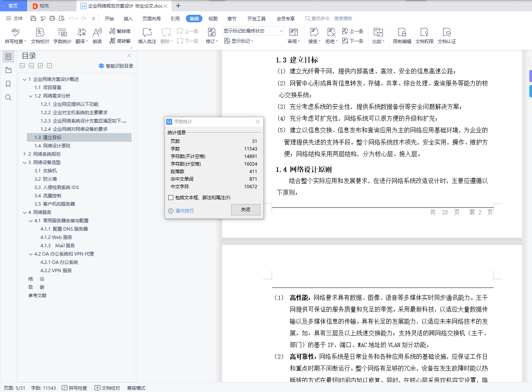Screen dimensions: 532x392
Task: Open 限制编辑 in the ribbon
Action: (402, 36)
